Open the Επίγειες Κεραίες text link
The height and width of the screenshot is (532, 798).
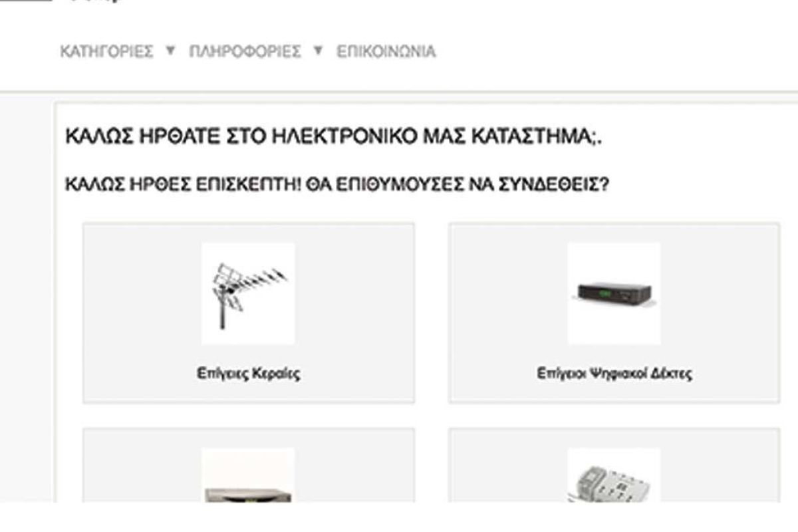(x=249, y=374)
